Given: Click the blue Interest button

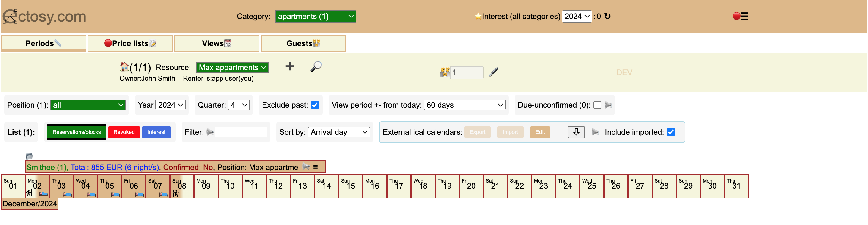Looking at the screenshot, I should 156,132.
